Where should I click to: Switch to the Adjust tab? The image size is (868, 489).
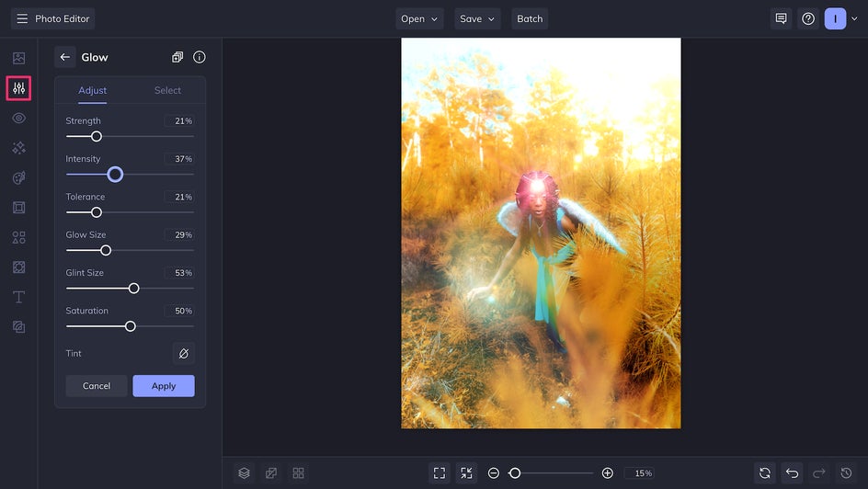click(93, 90)
